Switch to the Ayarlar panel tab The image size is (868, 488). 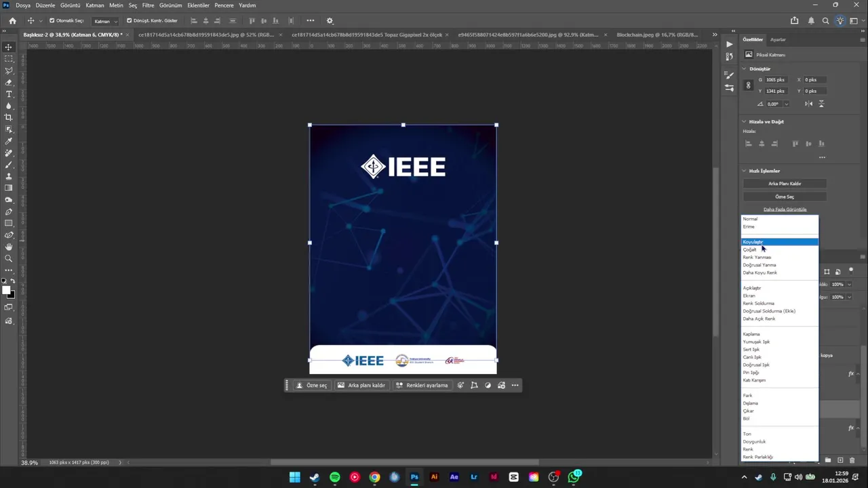coord(778,39)
